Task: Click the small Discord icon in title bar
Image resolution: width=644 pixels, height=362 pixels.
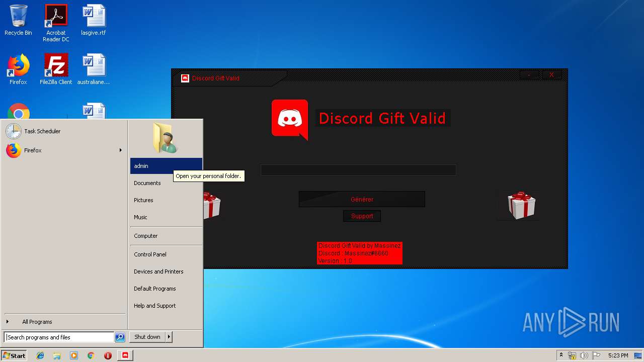Action: pos(185,78)
